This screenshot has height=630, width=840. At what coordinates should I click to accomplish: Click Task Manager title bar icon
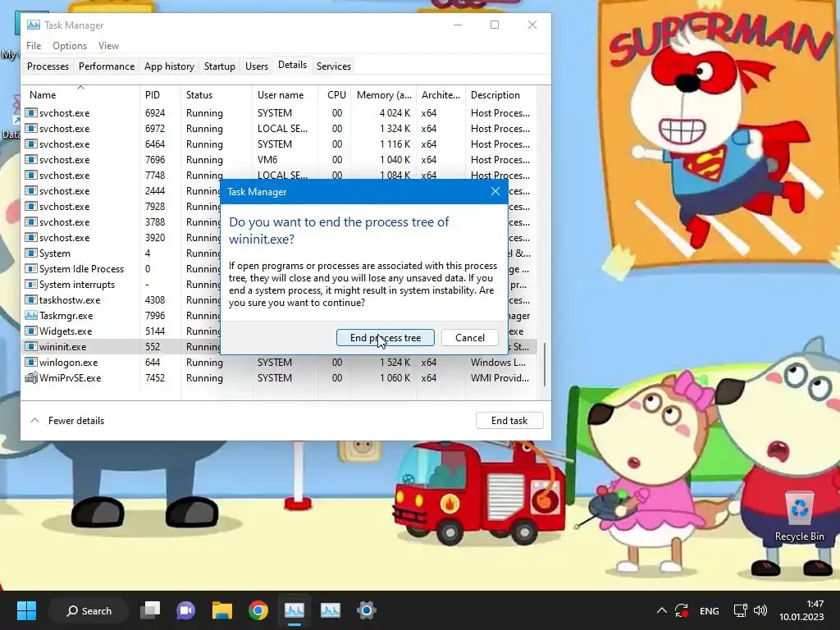(33, 25)
